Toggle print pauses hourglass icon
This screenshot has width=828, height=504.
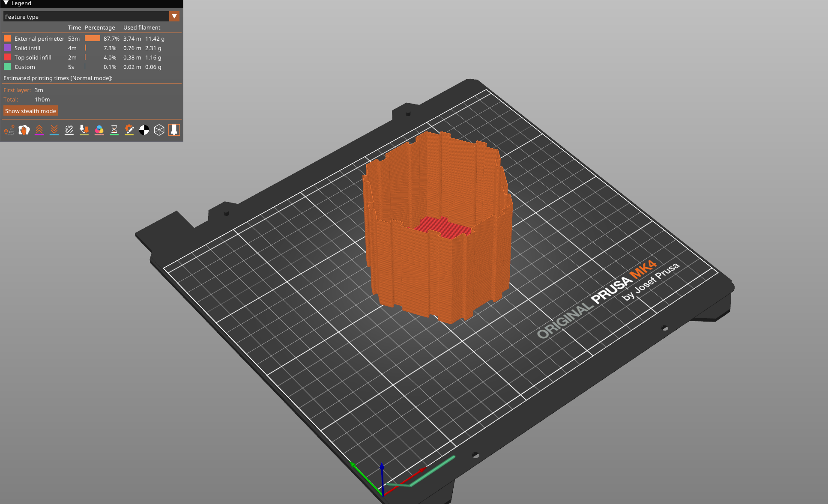click(x=114, y=130)
